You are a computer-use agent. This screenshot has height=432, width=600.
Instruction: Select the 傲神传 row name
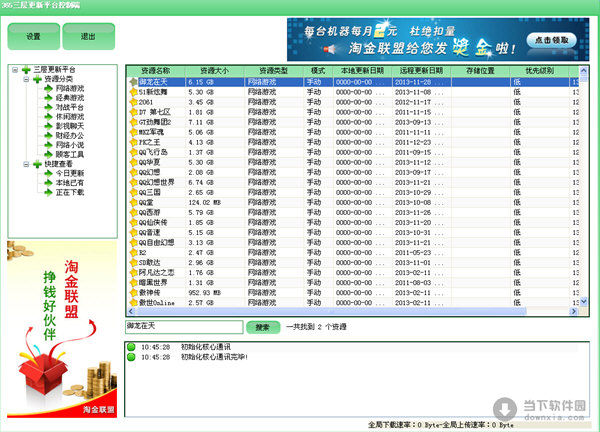pyautogui.click(x=149, y=293)
